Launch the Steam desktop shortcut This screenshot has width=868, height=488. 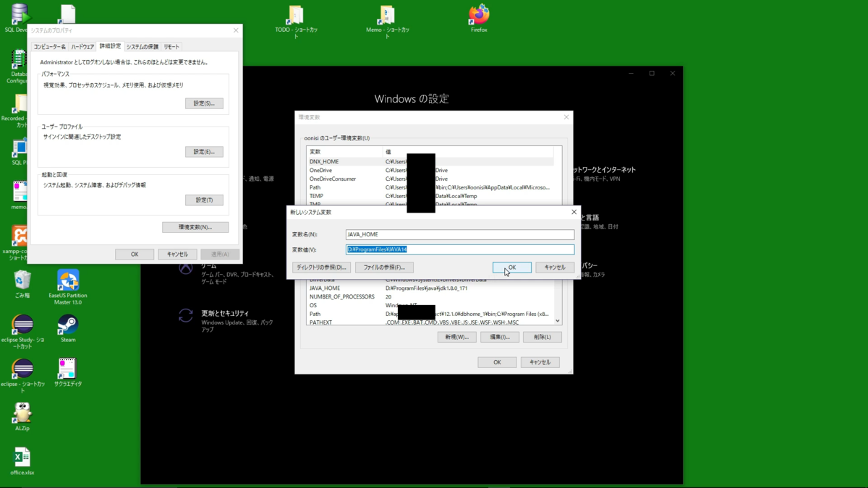click(x=68, y=328)
